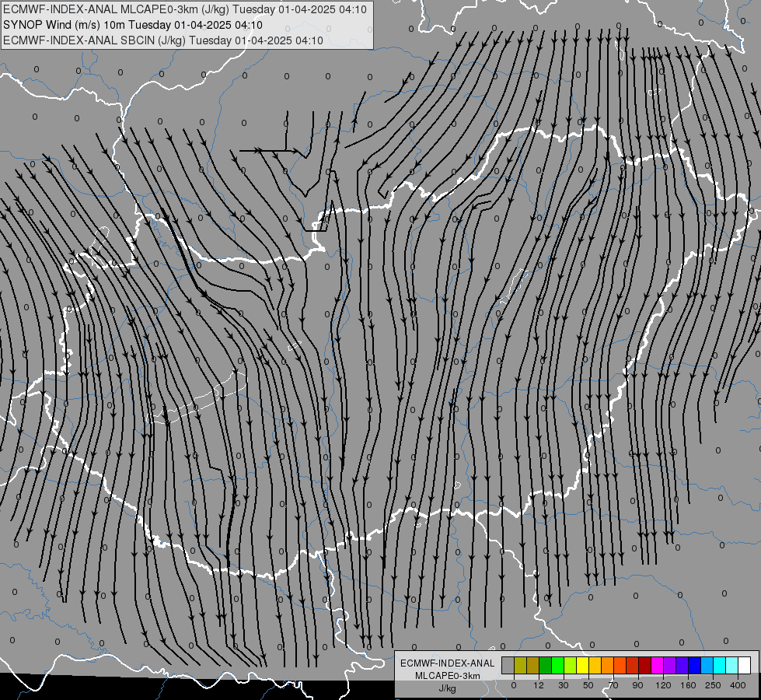The height and width of the screenshot is (700, 761).
Task: Click the SBCIN header line in title box
Action: 163,40
